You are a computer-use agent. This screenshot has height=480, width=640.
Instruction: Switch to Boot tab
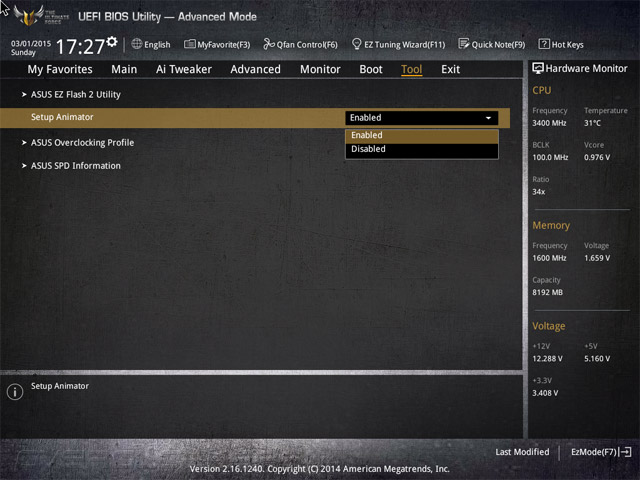pyautogui.click(x=371, y=69)
